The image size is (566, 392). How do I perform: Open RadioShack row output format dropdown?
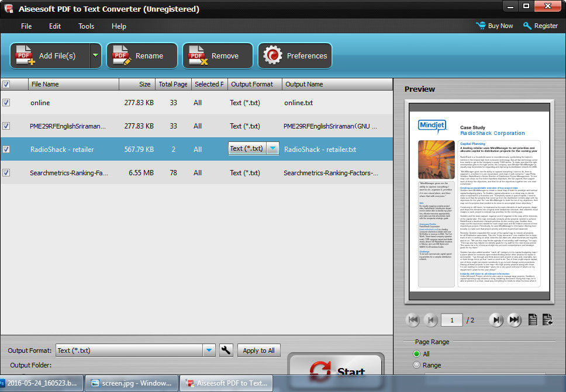[273, 148]
